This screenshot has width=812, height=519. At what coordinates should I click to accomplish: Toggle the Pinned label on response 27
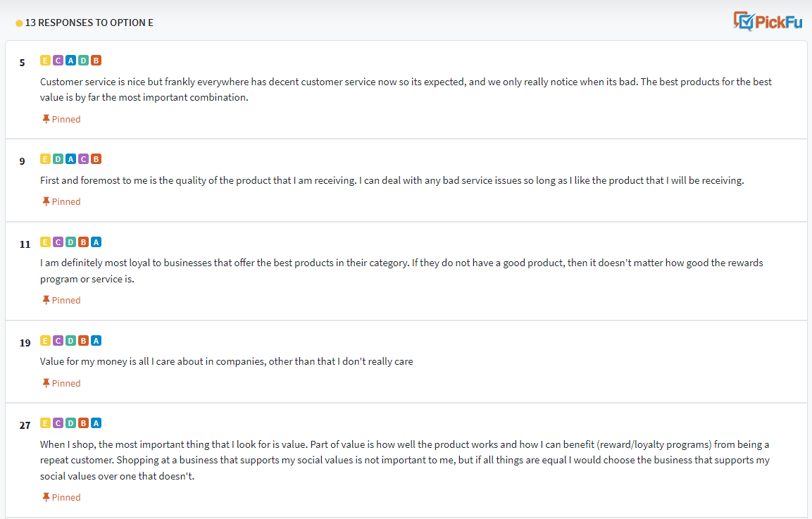tap(66, 497)
